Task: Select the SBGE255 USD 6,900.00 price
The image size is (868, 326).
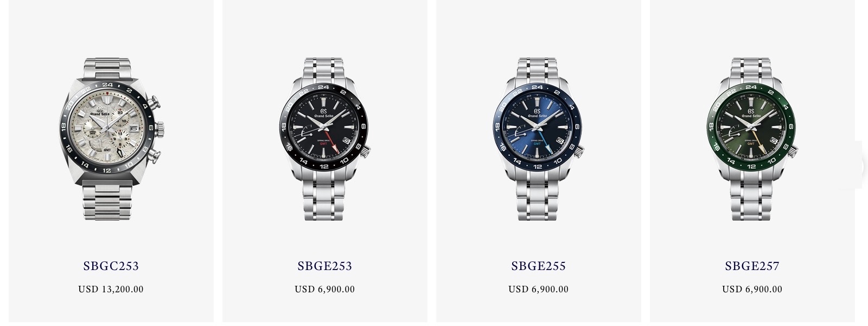Action: click(x=539, y=289)
